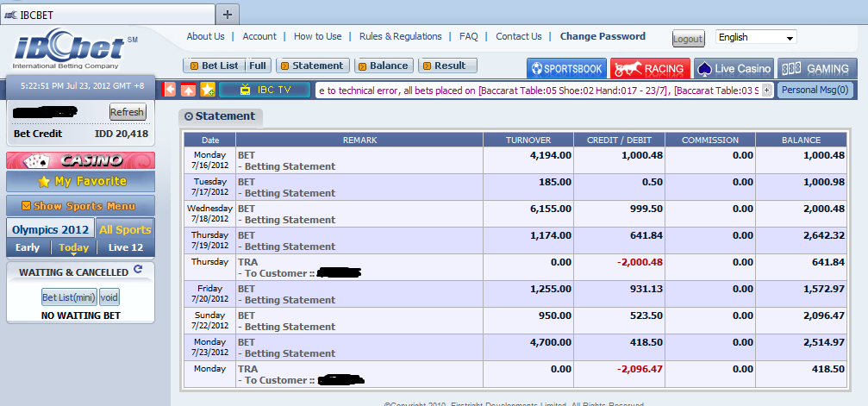Click Change Password
The image size is (868, 406).
click(x=603, y=36)
